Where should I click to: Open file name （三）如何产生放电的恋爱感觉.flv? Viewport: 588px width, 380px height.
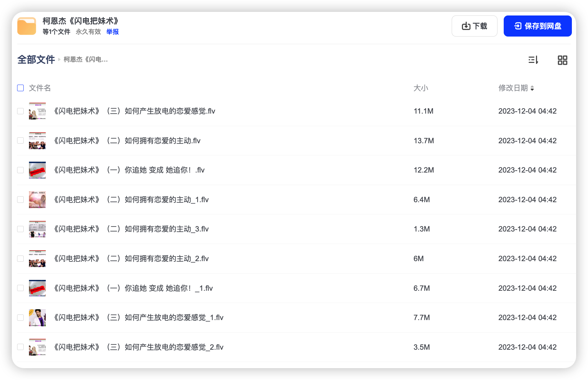(x=134, y=111)
